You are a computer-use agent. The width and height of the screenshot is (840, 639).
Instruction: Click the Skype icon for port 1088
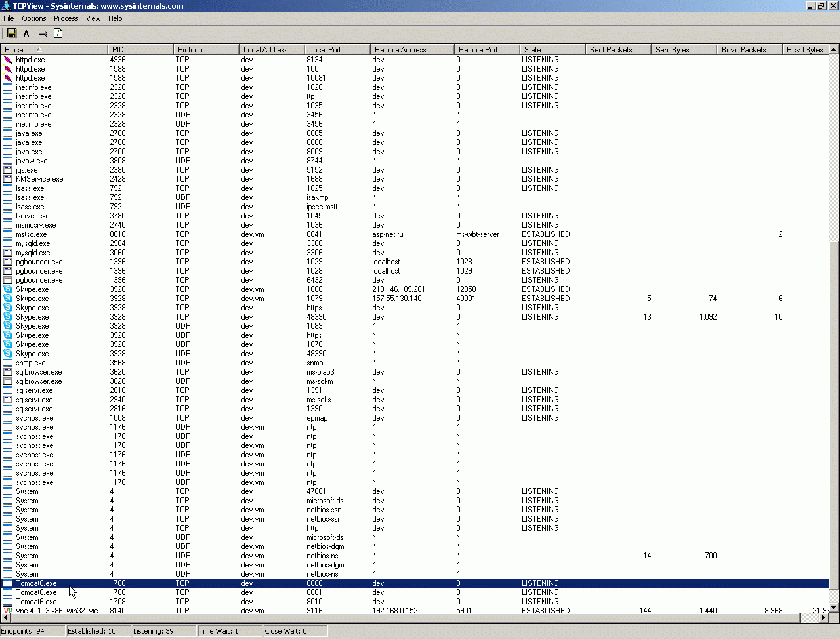point(8,289)
